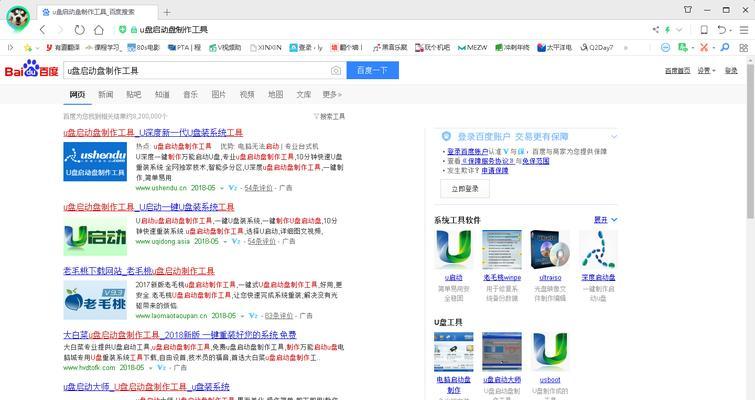
Task: Open the favorites star dropdown arrow
Action: coord(37,48)
